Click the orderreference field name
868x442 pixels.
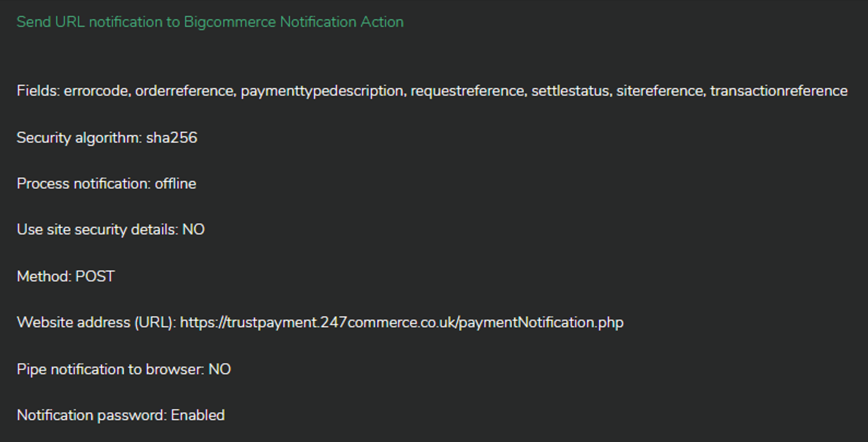tap(184, 91)
